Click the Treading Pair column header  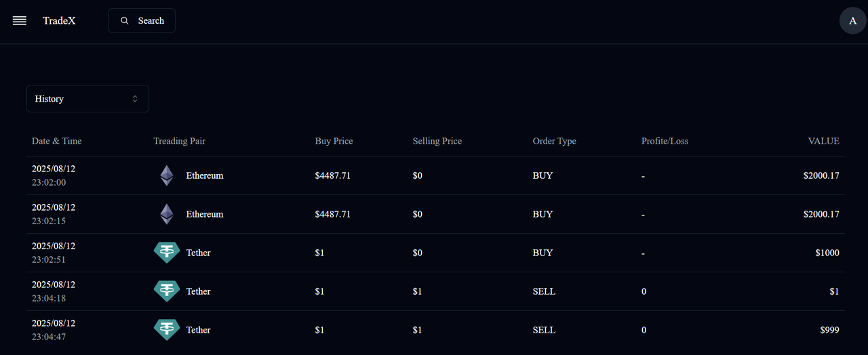[x=180, y=141]
